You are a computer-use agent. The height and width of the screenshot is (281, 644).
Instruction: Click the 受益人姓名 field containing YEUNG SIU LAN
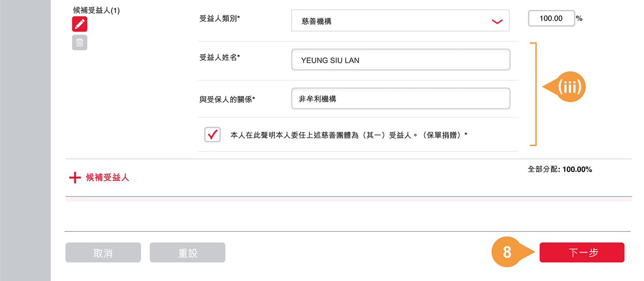coord(400,59)
